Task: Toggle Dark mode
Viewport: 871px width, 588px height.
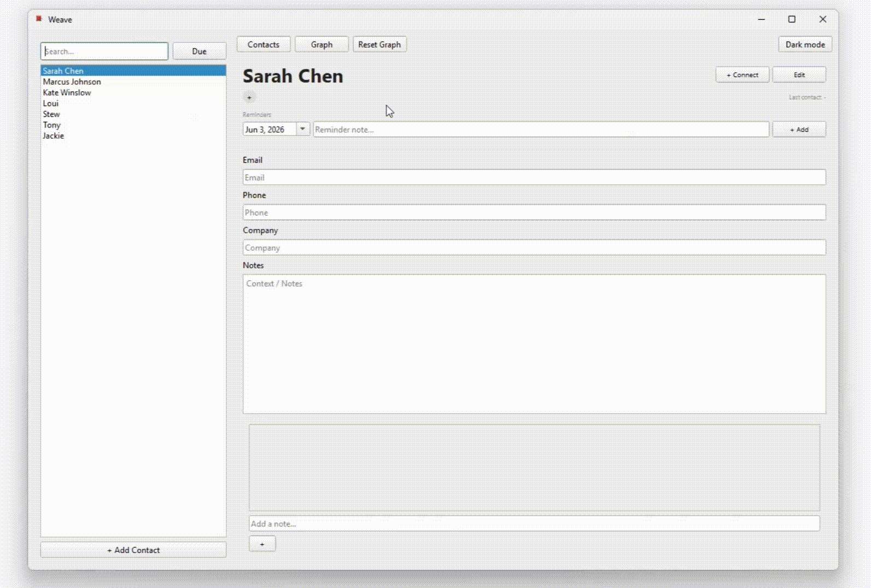Action: pyautogui.click(x=805, y=44)
